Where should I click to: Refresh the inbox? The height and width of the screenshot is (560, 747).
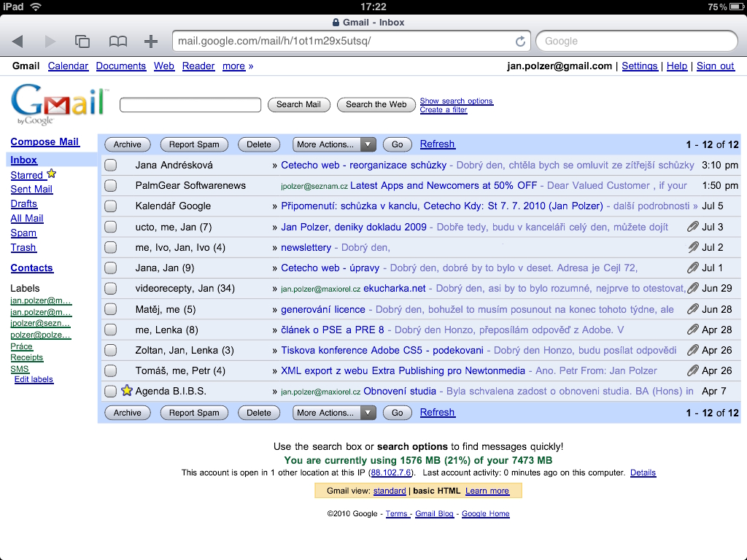click(437, 144)
